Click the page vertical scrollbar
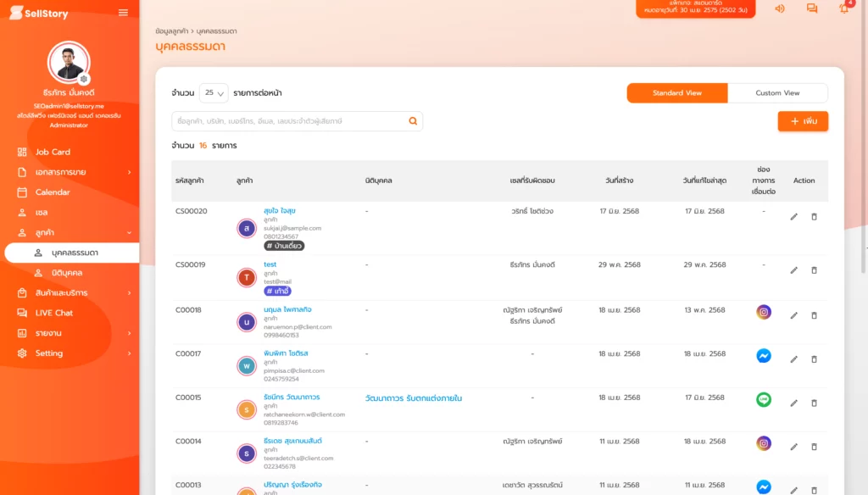 [864, 136]
